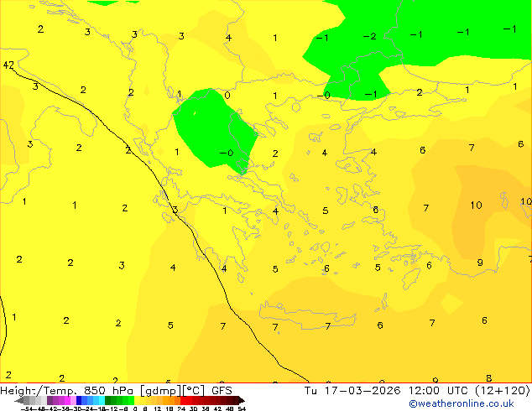Select the dark blue swatch in the legend
Screen dimensions: 532x411
click(79, 400)
